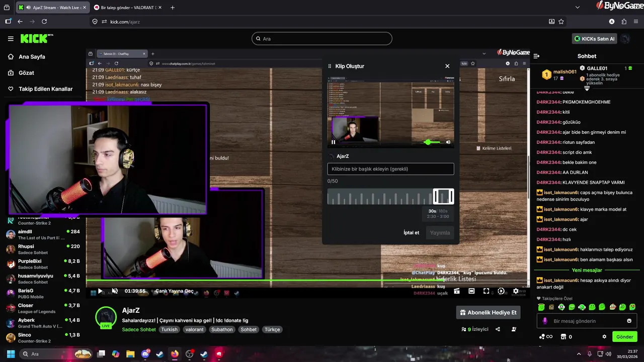Click the Ara search field on Kick
Image resolution: width=644 pixels, height=362 pixels.
point(322,39)
